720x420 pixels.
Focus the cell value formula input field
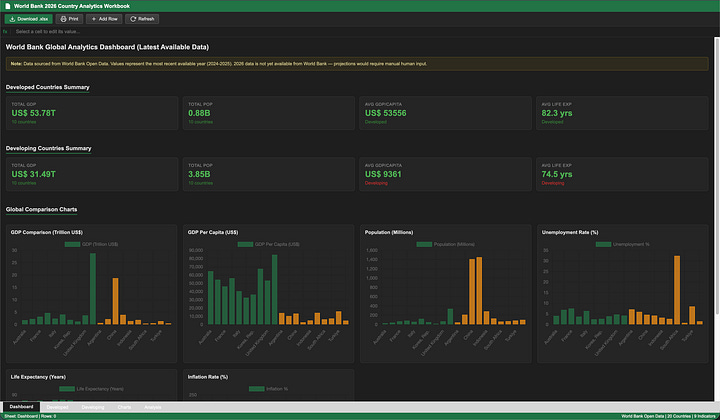coord(363,32)
